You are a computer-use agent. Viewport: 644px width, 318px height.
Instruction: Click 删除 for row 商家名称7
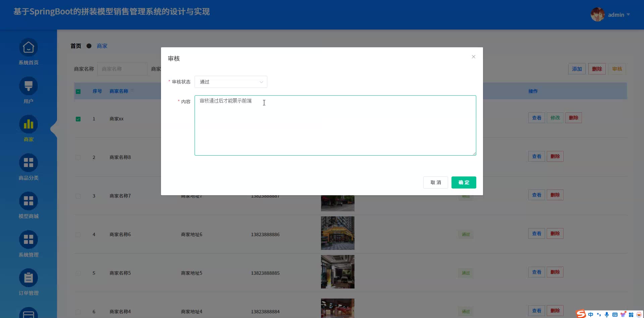tap(555, 195)
